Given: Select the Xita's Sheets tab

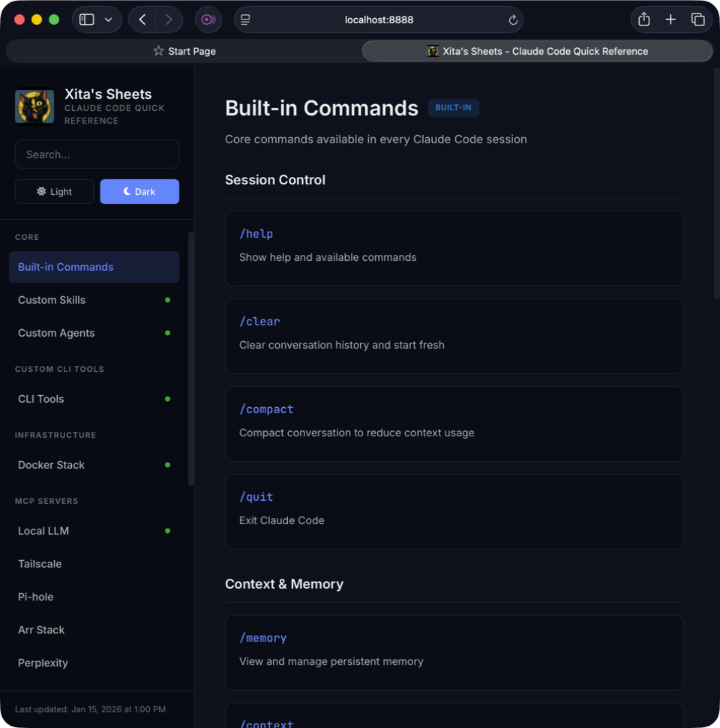Looking at the screenshot, I should 537,51.
